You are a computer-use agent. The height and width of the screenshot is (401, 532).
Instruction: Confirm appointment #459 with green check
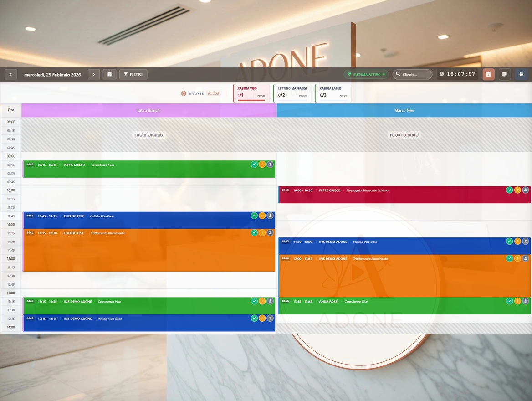(x=254, y=165)
